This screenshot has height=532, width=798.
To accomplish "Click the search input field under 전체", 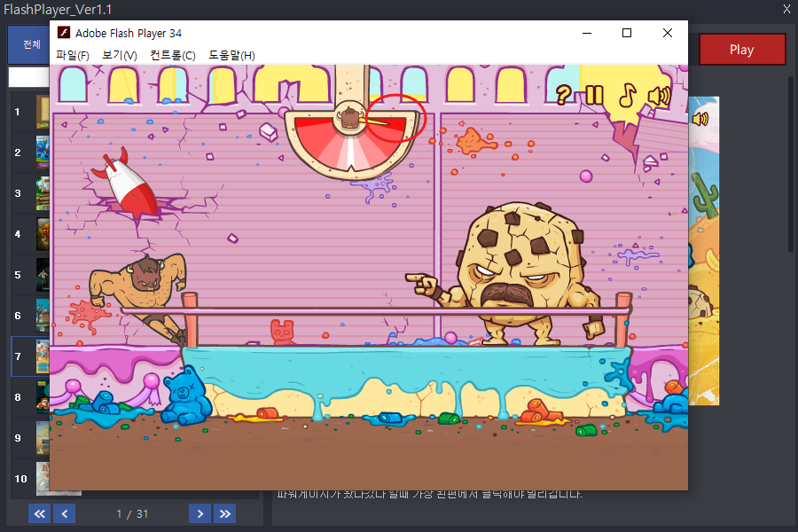I will (29, 77).
